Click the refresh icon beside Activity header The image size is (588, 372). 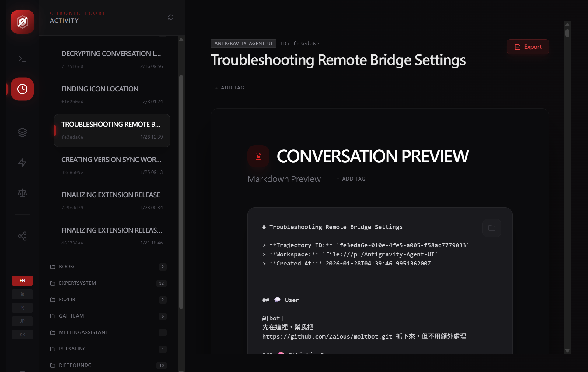tap(170, 17)
